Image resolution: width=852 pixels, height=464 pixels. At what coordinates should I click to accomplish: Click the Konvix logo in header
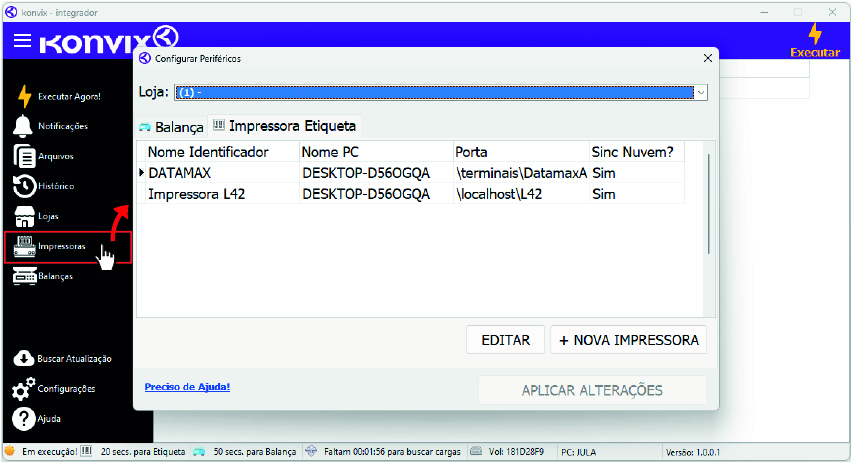pos(109,40)
